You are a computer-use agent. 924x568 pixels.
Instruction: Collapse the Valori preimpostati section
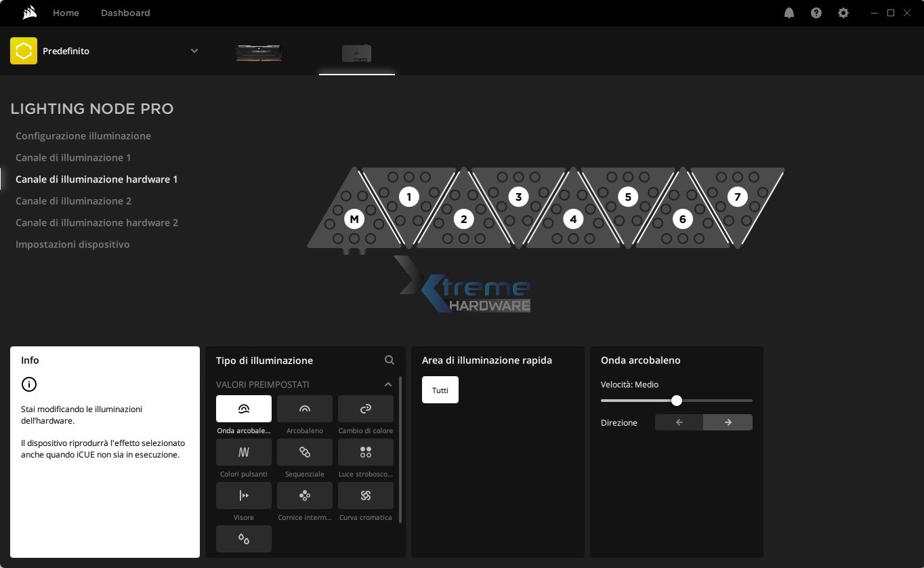click(388, 384)
